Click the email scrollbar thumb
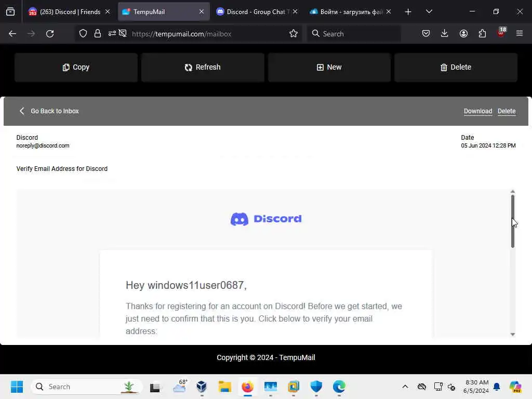Viewport: 532px width, 399px height. click(x=512, y=221)
